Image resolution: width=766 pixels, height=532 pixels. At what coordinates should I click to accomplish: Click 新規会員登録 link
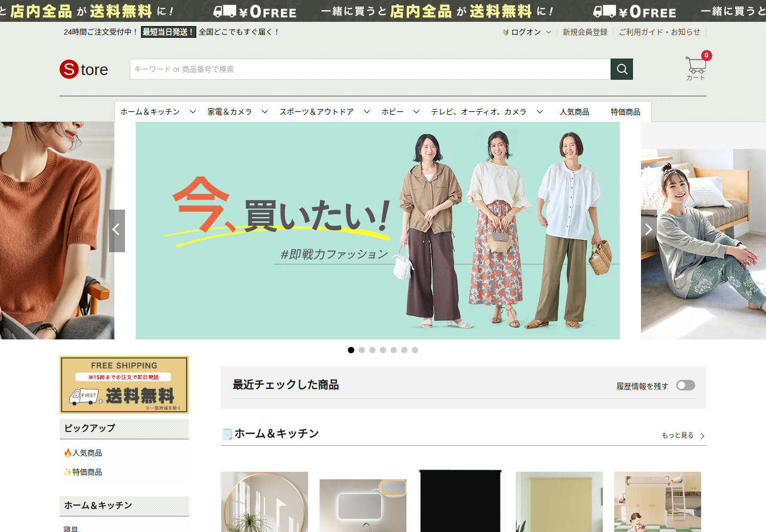[585, 32]
